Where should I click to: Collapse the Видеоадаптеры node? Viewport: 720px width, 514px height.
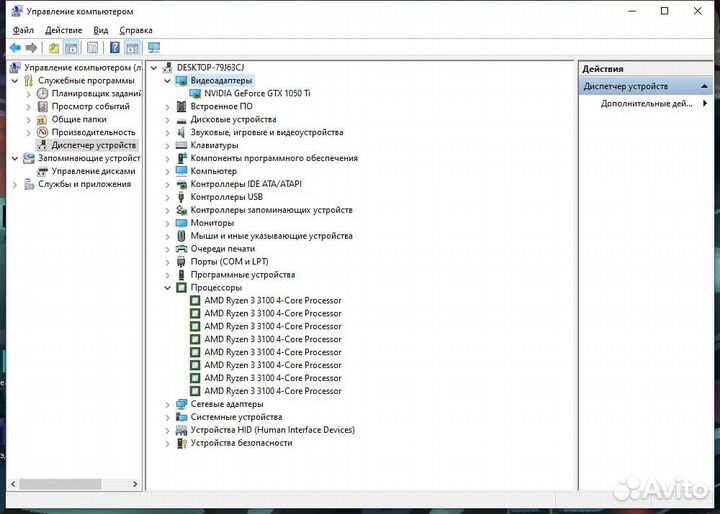coord(168,80)
